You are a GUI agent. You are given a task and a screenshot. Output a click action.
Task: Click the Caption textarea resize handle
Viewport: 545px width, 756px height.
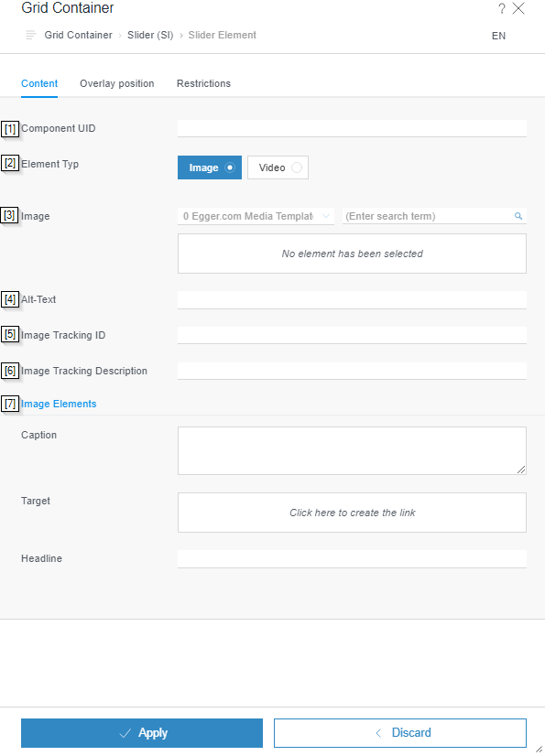521,470
